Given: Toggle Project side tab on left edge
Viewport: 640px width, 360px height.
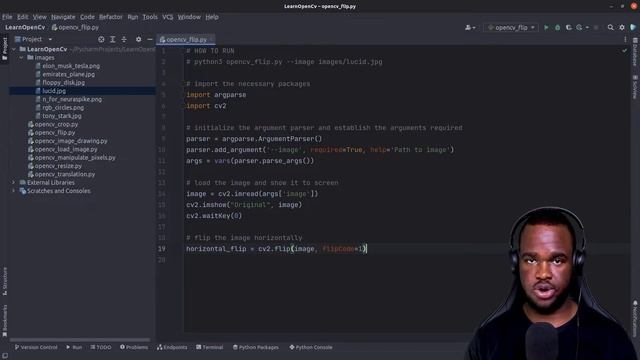Looking at the screenshot, I should (x=4, y=49).
